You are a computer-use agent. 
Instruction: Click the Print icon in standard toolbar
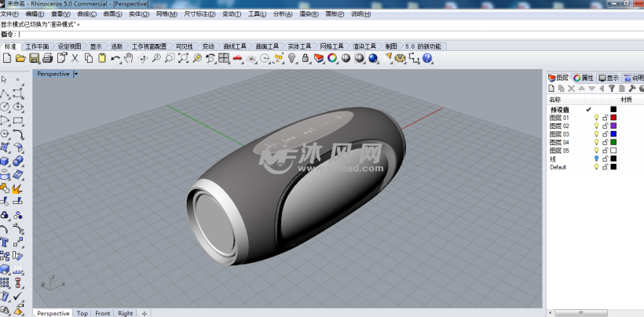point(48,58)
